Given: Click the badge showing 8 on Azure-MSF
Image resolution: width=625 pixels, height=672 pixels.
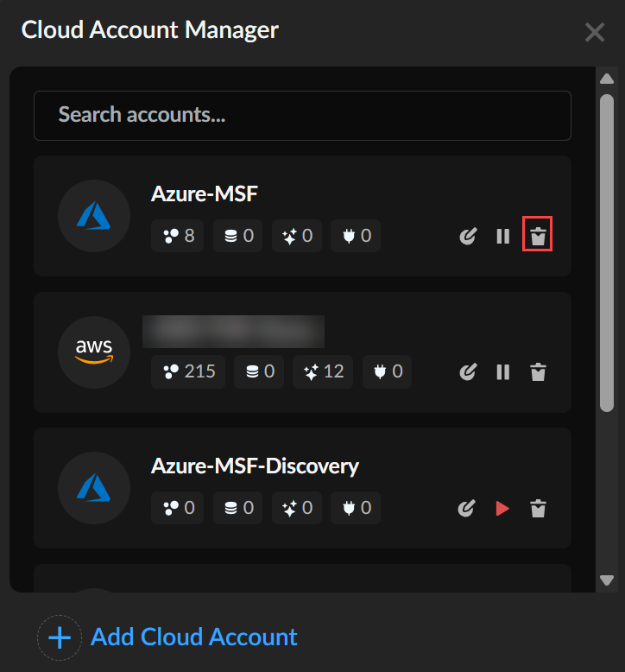Looking at the screenshot, I should (178, 236).
